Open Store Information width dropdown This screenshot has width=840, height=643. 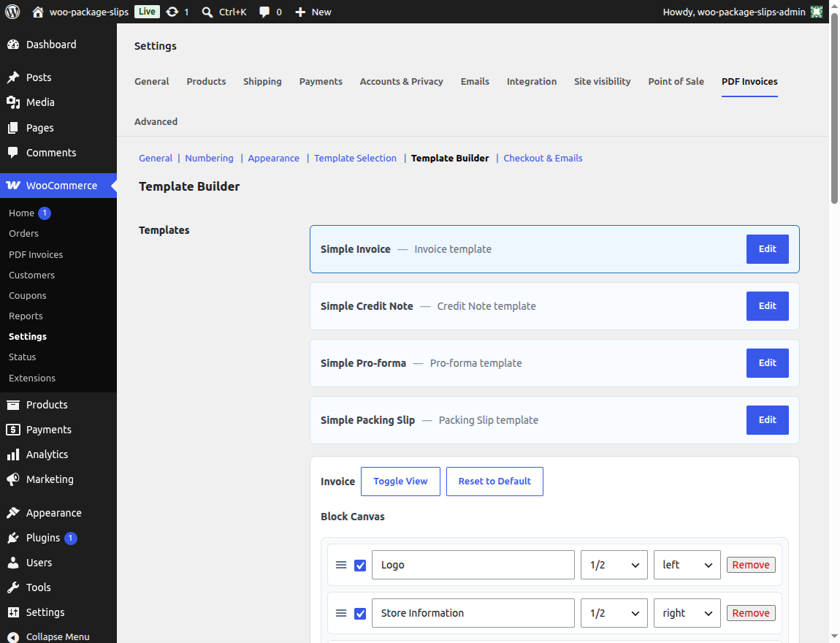coord(614,613)
